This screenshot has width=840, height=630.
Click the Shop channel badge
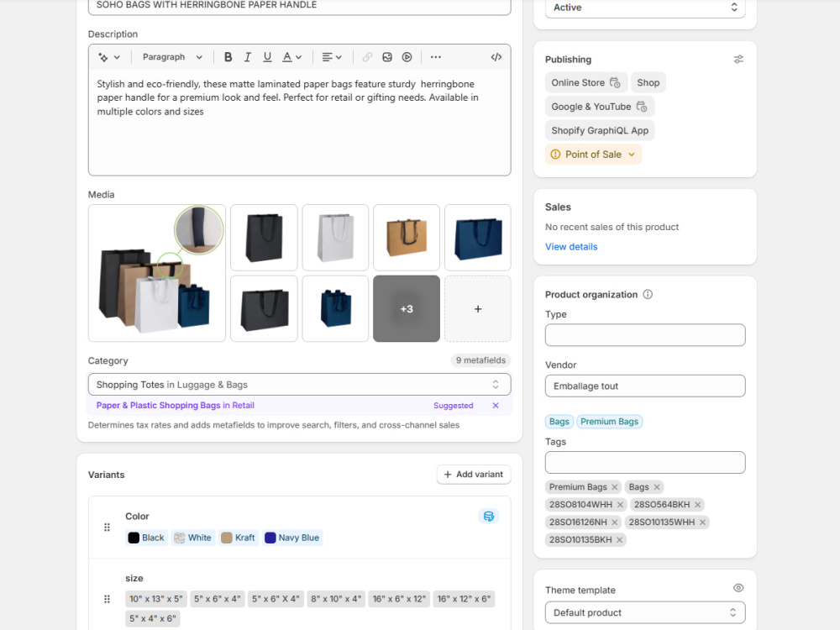648,82
